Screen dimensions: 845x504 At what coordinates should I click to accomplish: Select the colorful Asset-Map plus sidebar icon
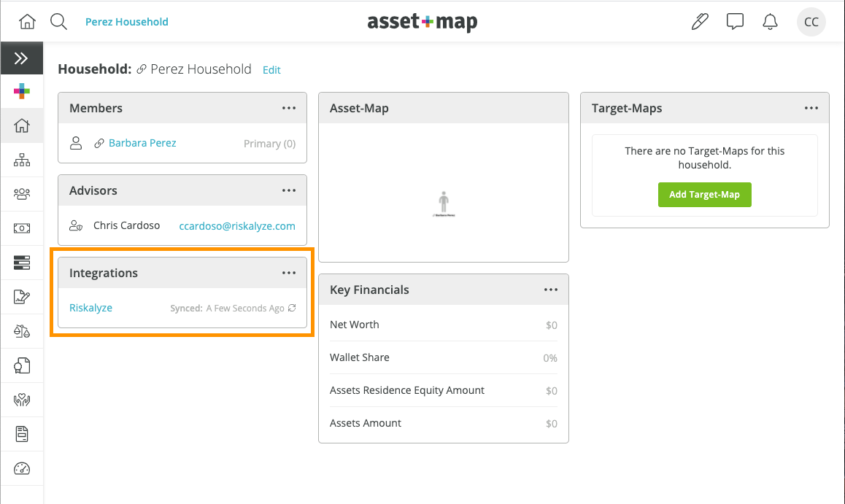(x=22, y=92)
